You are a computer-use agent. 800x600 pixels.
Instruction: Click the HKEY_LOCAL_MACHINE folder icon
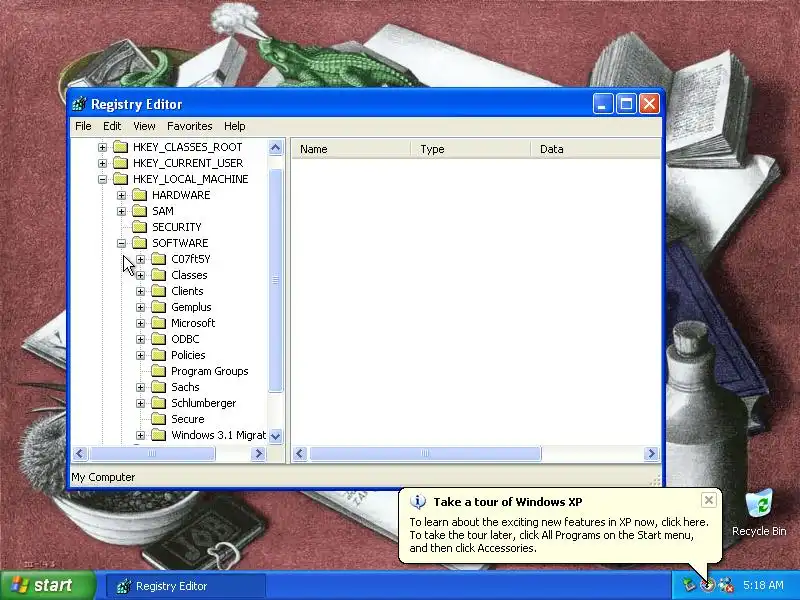click(120, 179)
